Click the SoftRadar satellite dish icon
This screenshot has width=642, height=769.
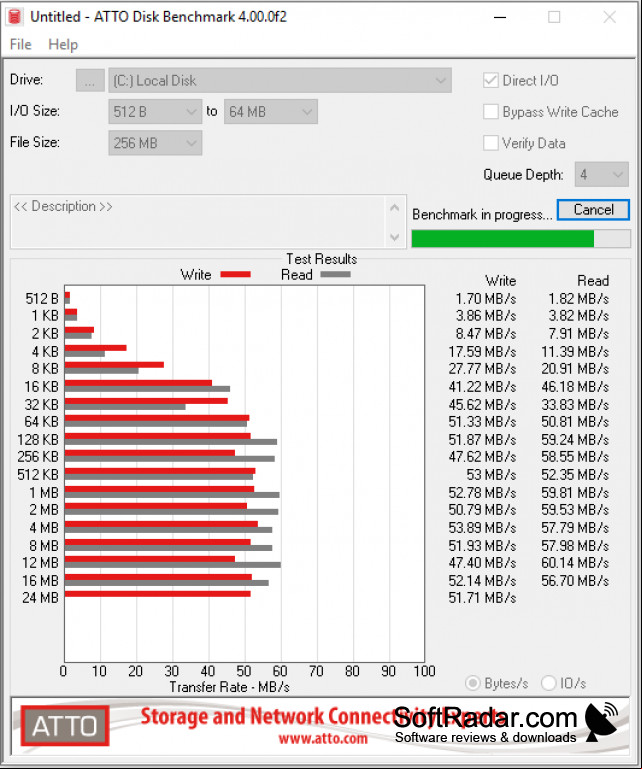[x=601, y=722]
